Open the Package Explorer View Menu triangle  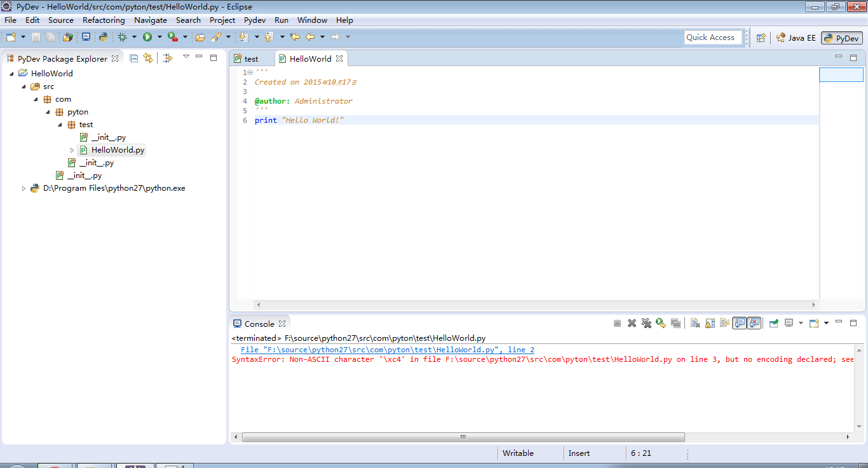click(186, 57)
